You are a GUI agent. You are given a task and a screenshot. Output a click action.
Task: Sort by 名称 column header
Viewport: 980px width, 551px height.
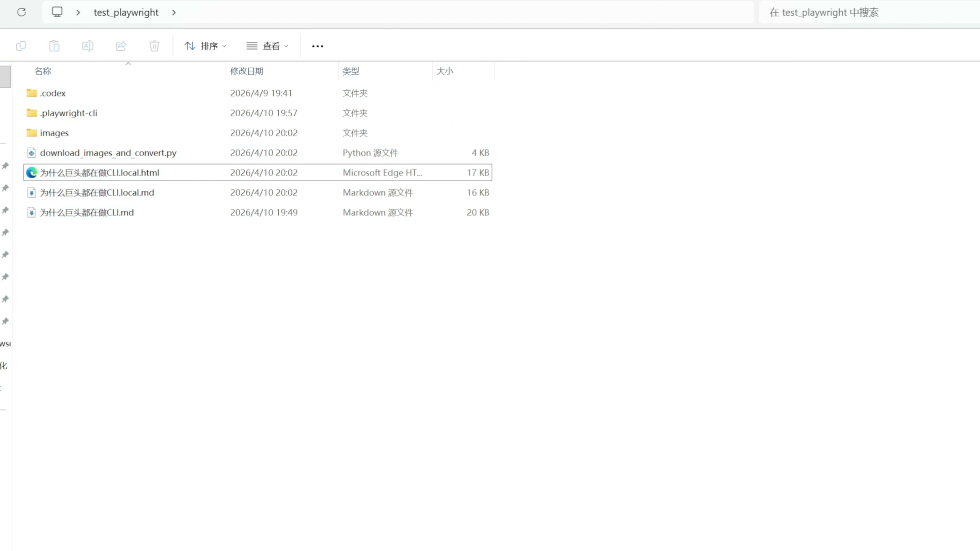(43, 71)
